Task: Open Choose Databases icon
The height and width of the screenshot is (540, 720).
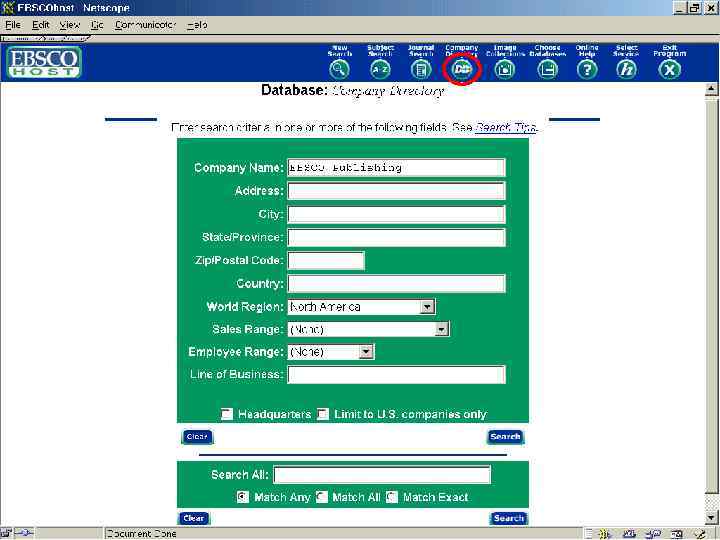Action: 547,69
